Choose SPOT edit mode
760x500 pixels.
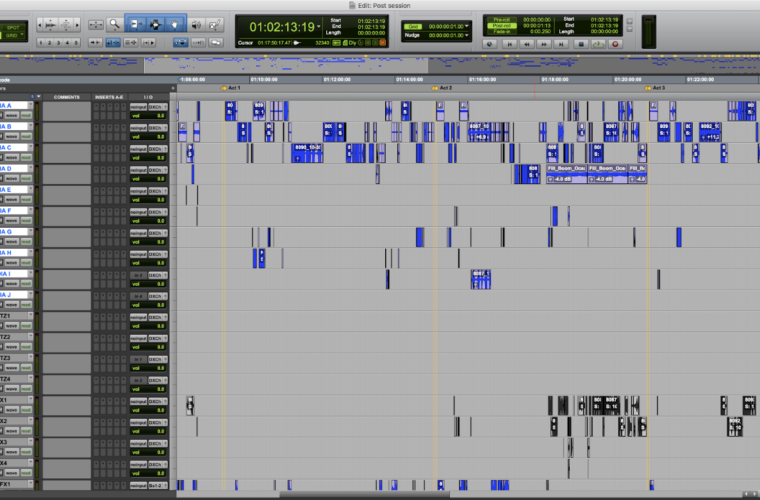pos(13,28)
